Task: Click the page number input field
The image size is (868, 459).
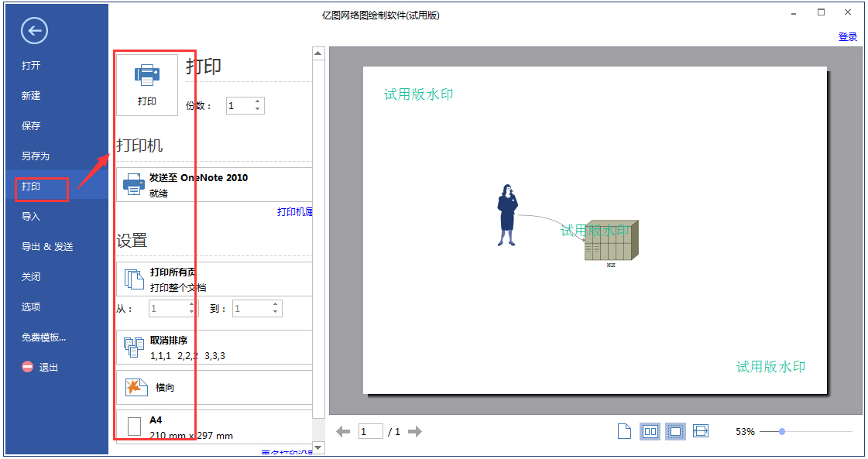Action: pos(370,431)
